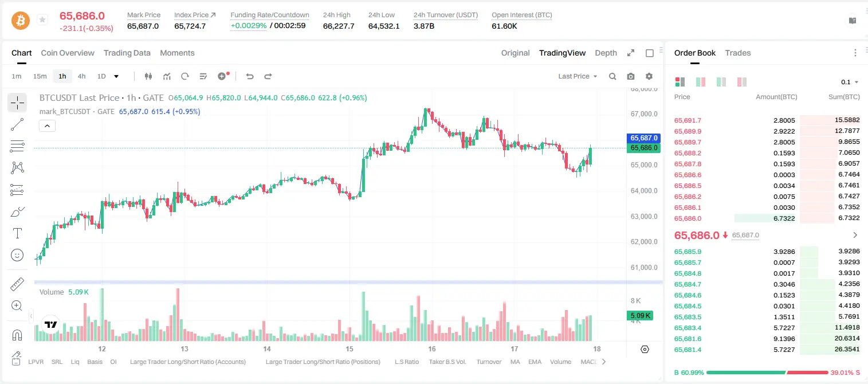Show sell-orders-only order book view
Viewport: 868px width, 384px height.
pyautogui.click(x=742, y=82)
